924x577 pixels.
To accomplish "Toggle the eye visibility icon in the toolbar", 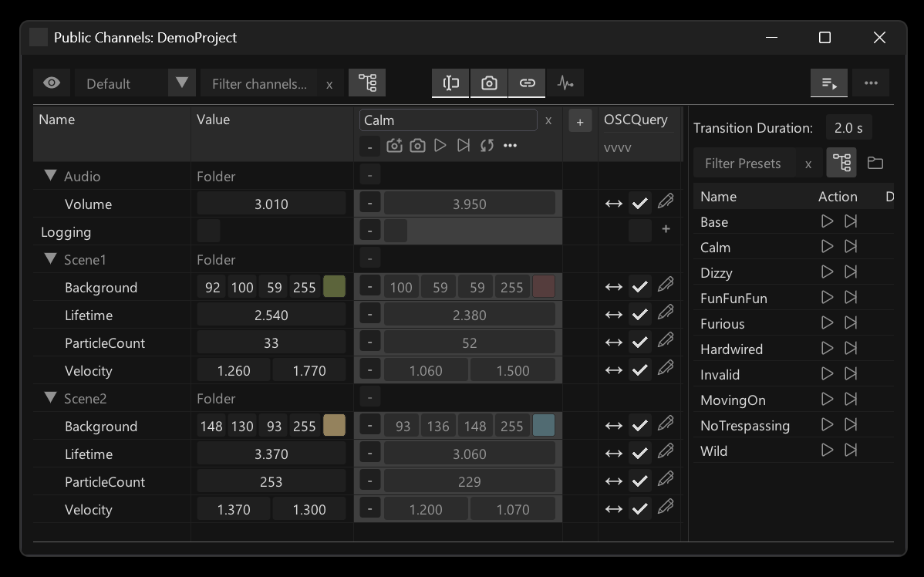I will tap(52, 83).
